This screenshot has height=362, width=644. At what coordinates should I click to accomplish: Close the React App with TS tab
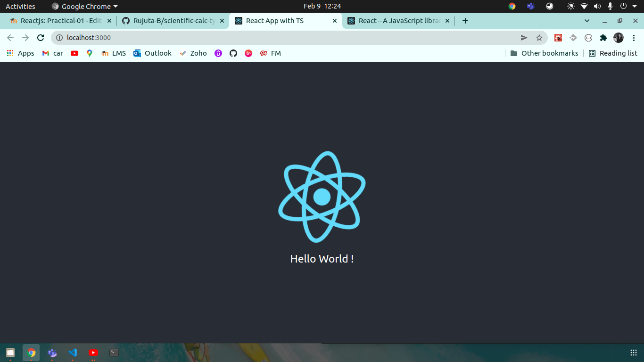[335, 21]
